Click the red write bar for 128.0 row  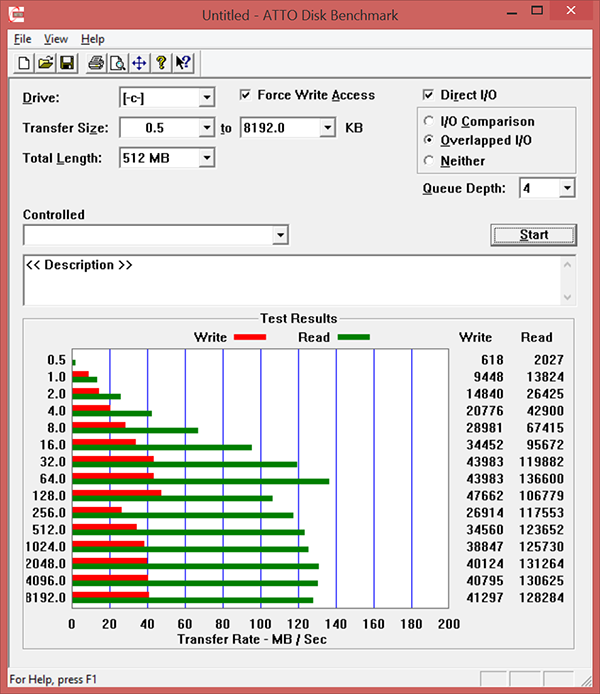pyautogui.click(x=117, y=493)
